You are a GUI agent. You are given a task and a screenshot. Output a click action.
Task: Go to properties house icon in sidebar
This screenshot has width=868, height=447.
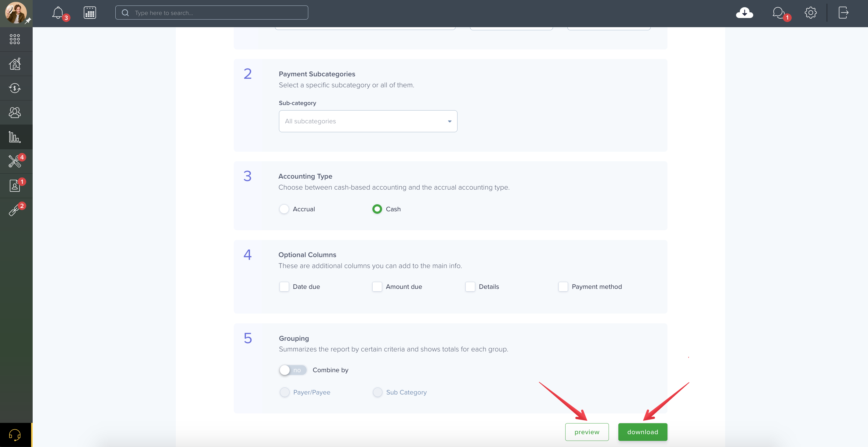click(15, 64)
